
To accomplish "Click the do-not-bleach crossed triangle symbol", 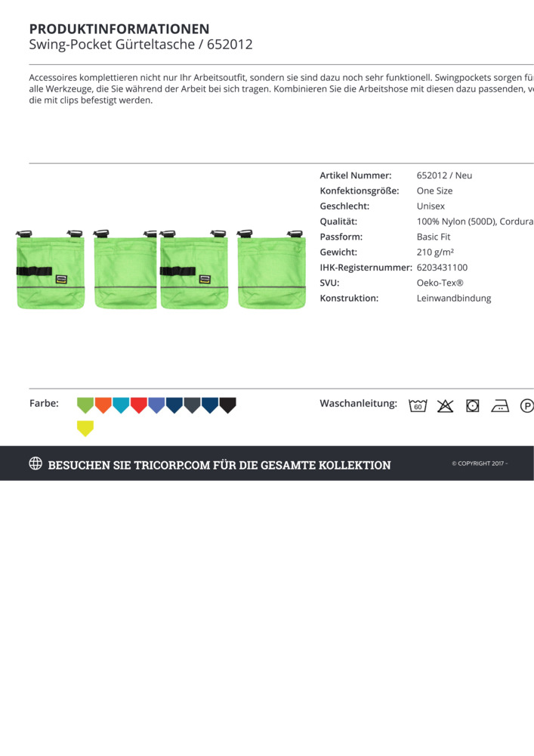I will 445,406.
